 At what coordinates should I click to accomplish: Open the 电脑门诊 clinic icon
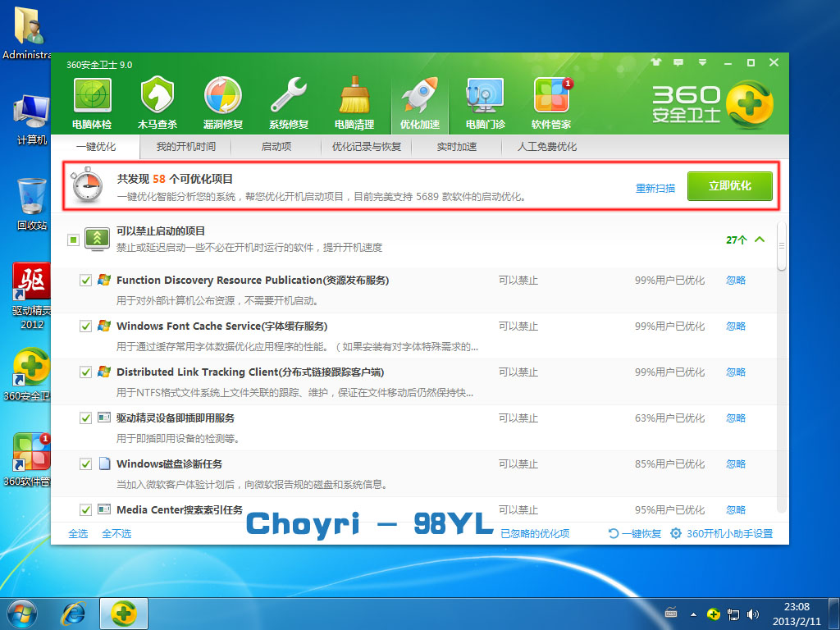pos(485,104)
